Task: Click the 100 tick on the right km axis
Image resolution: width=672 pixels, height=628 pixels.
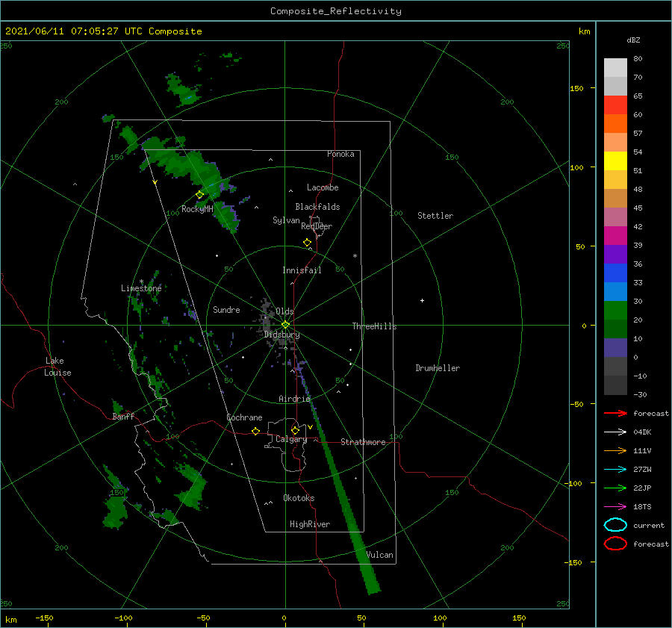Action: pos(576,167)
